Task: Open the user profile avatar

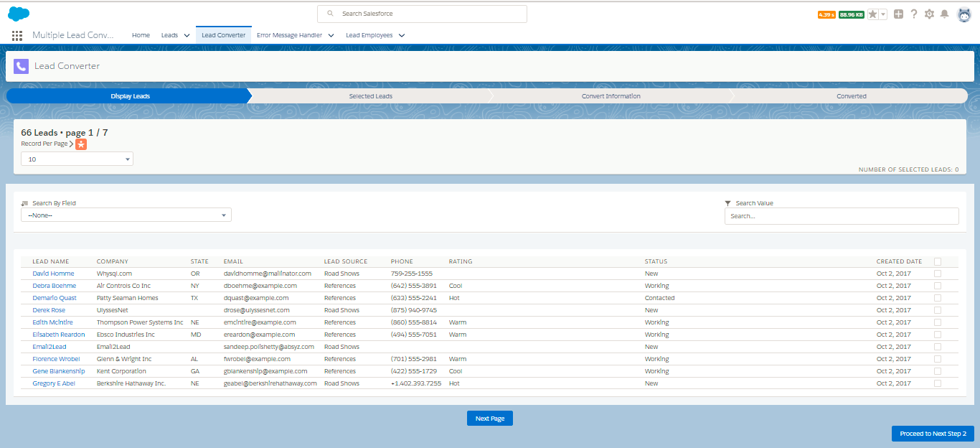Action: (x=964, y=14)
